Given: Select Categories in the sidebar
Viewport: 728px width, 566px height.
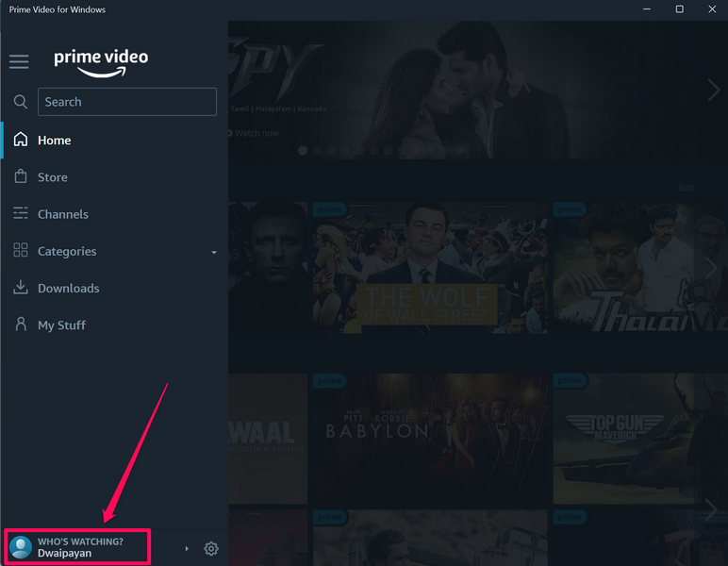Looking at the screenshot, I should click(67, 251).
